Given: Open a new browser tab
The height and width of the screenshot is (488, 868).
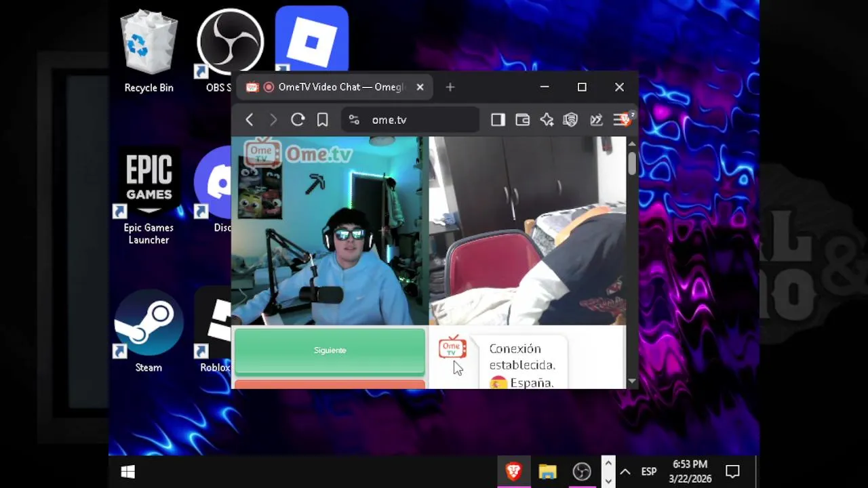Looking at the screenshot, I should point(450,87).
